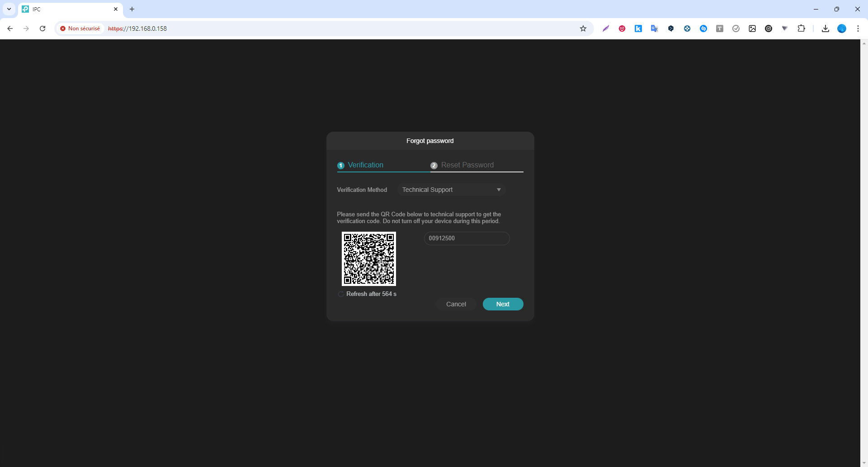This screenshot has height=467, width=868.
Task: Go forward one page
Action: tap(26, 29)
